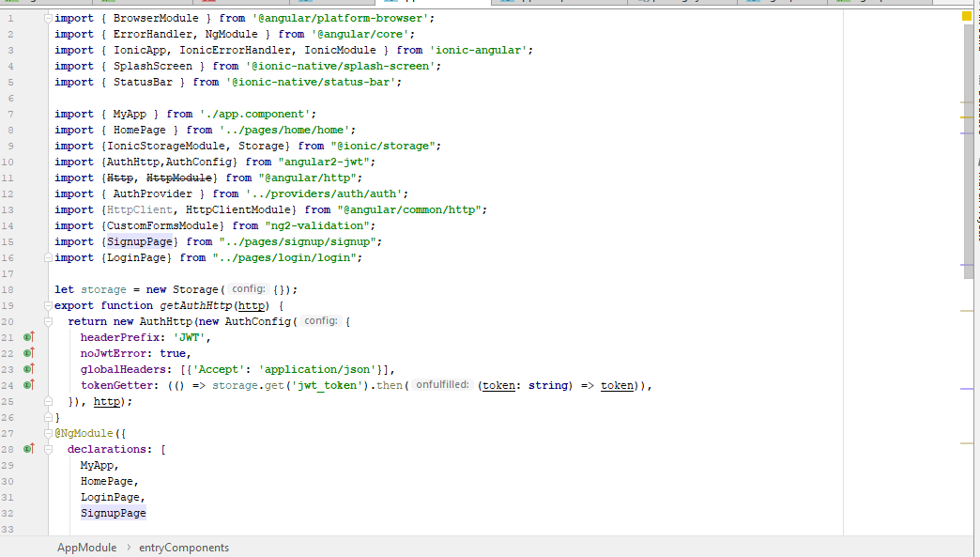Click the purple occurrence marker on the scrollbar
The height and width of the screenshot is (557, 980).
[x=967, y=134]
